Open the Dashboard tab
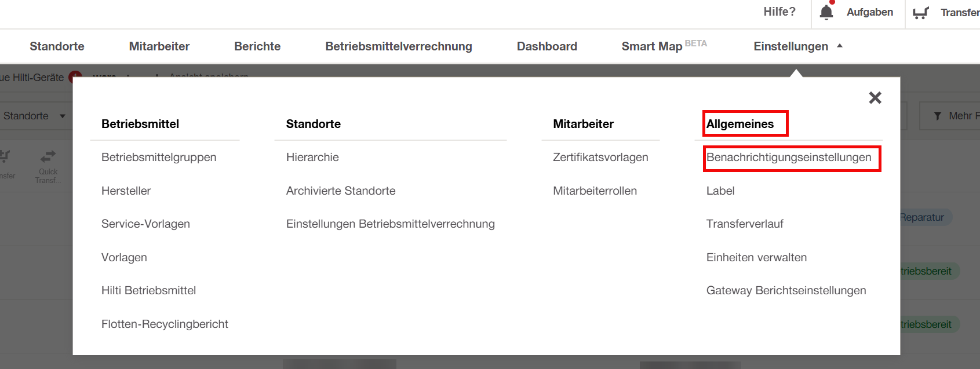 (547, 46)
